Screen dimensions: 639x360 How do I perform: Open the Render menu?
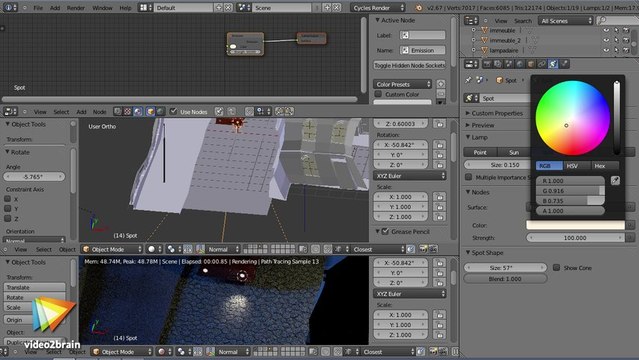76,8
